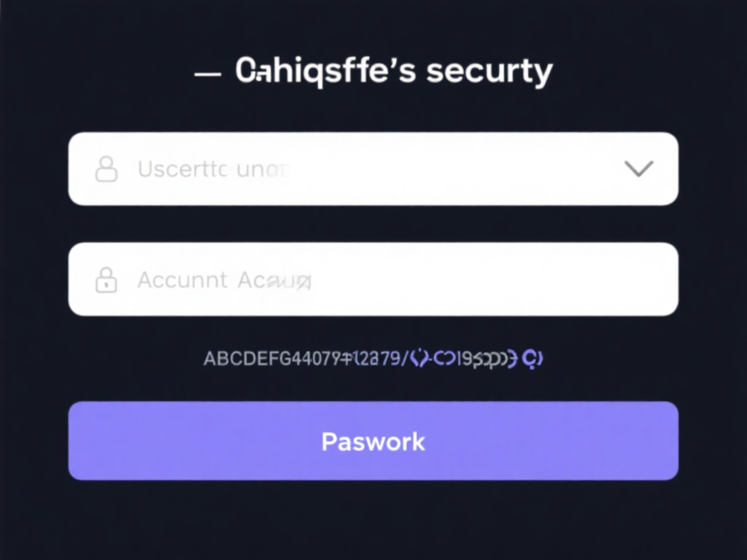Click the garbled glyphs after "Accunnt Aca"
747x560 pixels.
coord(290,281)
